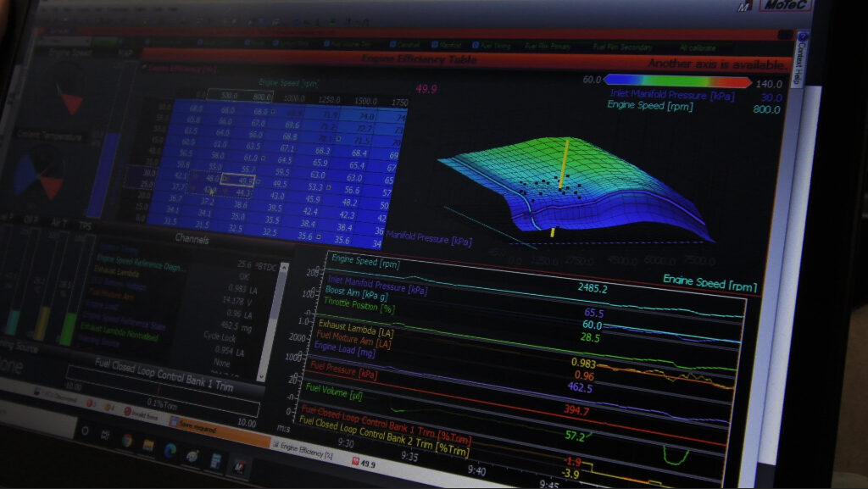Select the 14.178 V channel value
Image resolution: width=868 pixels, height=489 pixels.
click(x=238, y=300)
